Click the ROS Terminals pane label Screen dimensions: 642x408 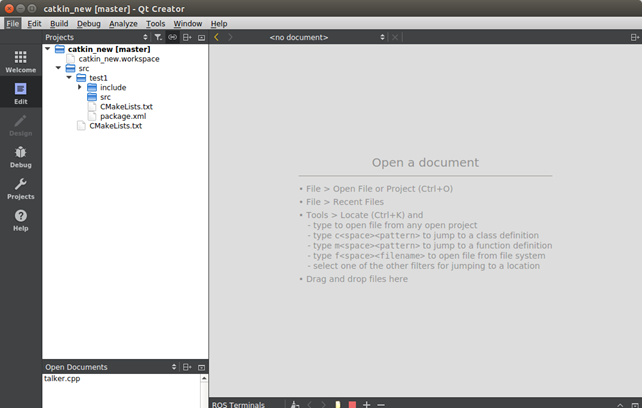pos(238,404)
